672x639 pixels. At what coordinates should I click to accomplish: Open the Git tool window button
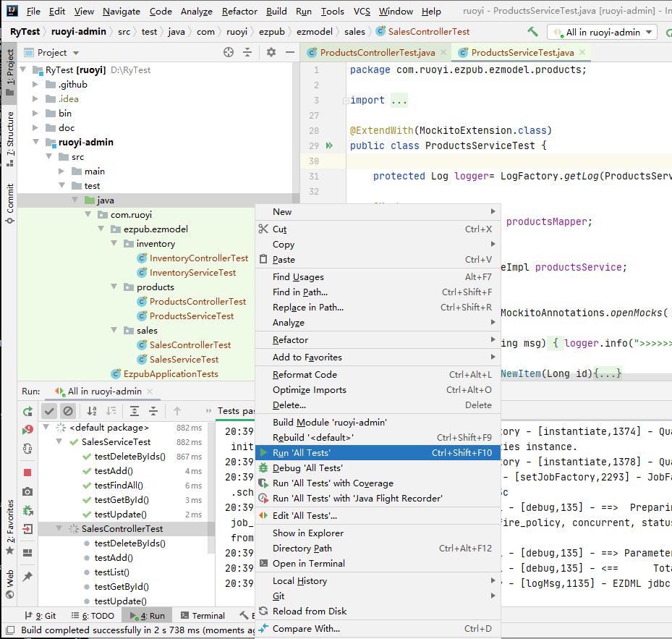pyautogui.click(x=43, y=616)
